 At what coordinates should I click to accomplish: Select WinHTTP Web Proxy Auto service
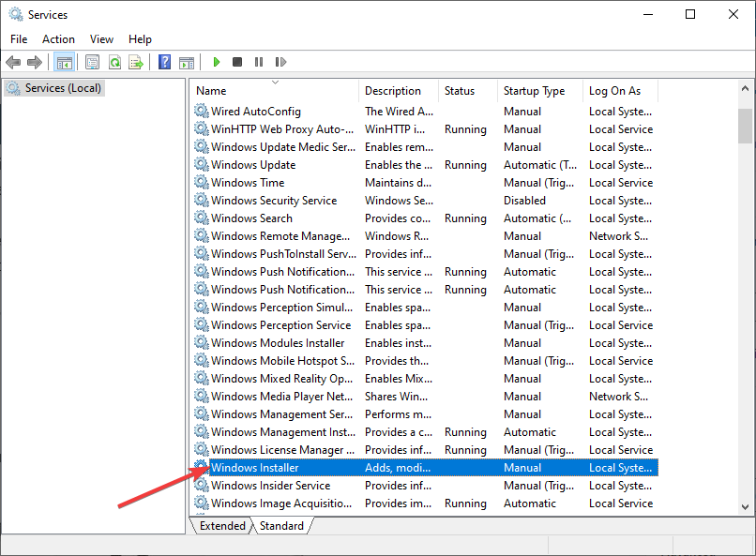(x=425, y=129)
